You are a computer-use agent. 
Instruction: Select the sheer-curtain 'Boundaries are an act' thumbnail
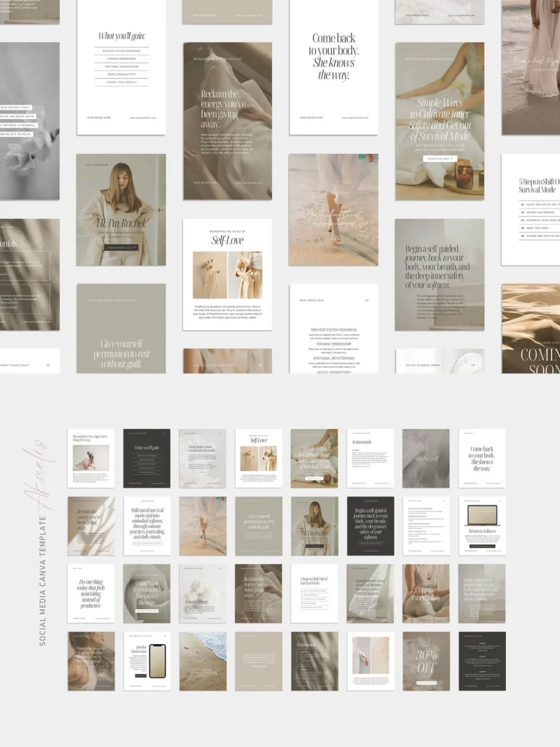click(370, 594)
